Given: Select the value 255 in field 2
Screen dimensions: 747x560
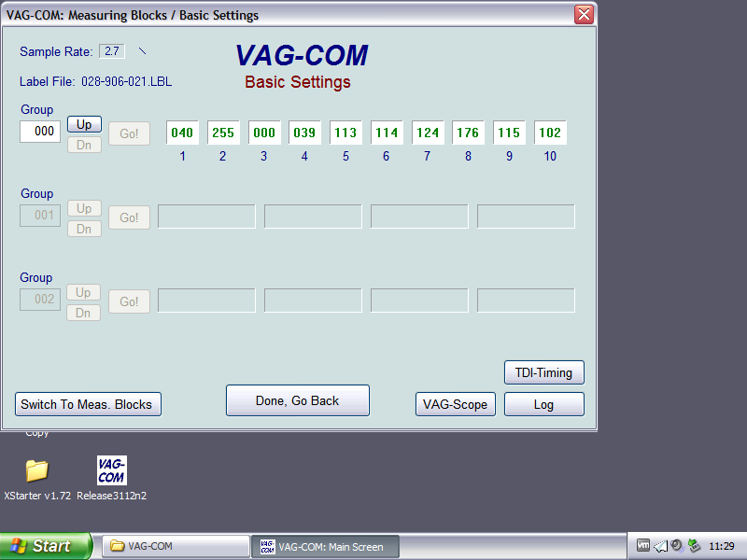Looking at the screenshot, I should [223, 133].
